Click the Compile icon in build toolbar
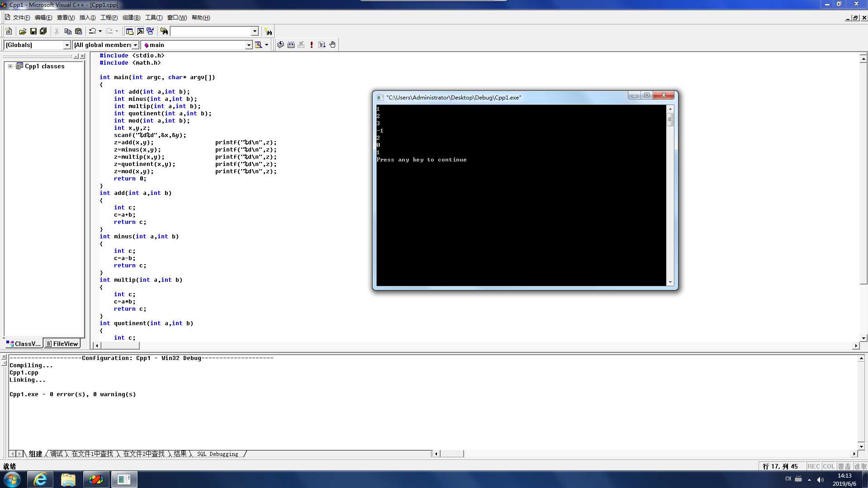 pyautogui.click(x=280, y=45)
